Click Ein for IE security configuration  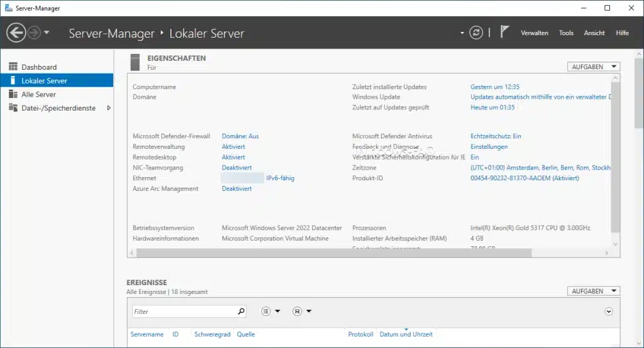pyautogui.click(x=475, y=157)
